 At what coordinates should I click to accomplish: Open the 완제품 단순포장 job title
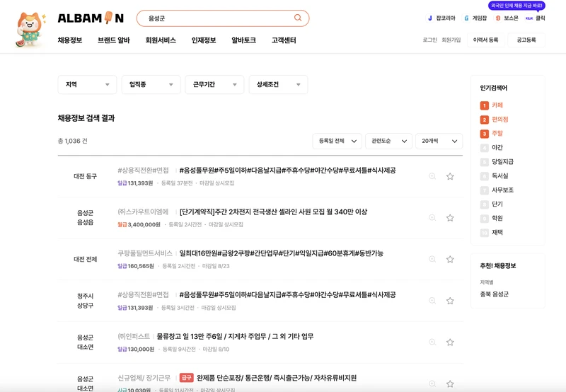[277, 378]
